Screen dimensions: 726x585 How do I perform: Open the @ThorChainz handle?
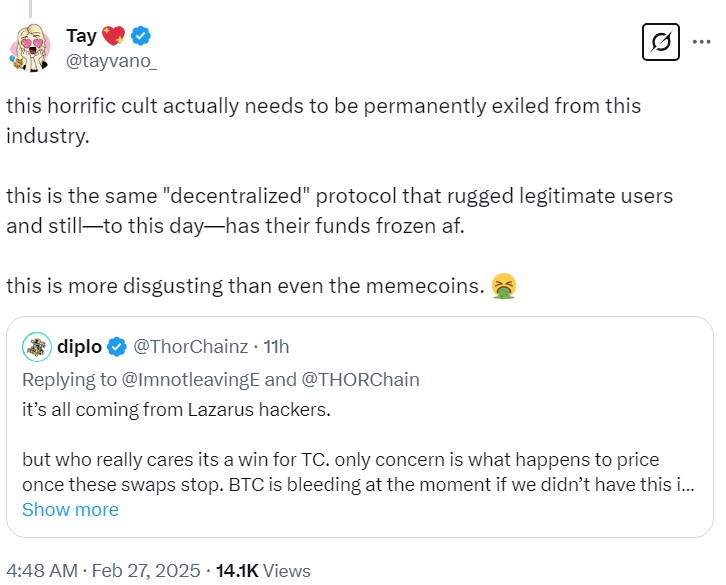(x=190, y=347)
